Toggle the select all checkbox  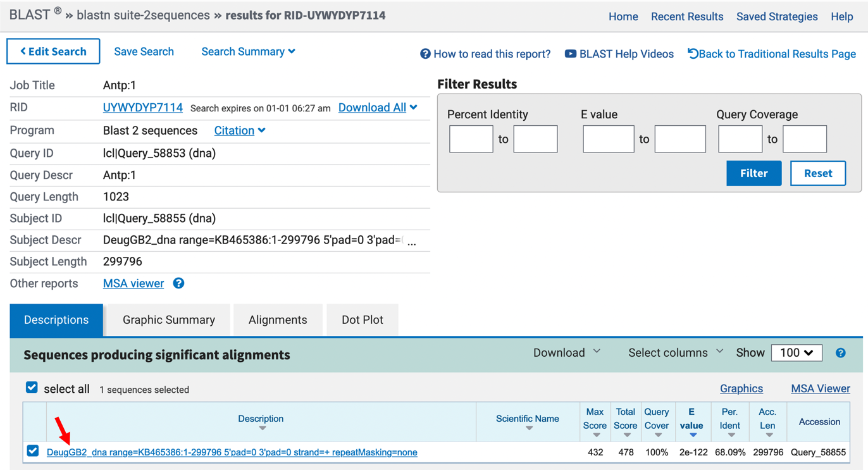coord(32,388)
